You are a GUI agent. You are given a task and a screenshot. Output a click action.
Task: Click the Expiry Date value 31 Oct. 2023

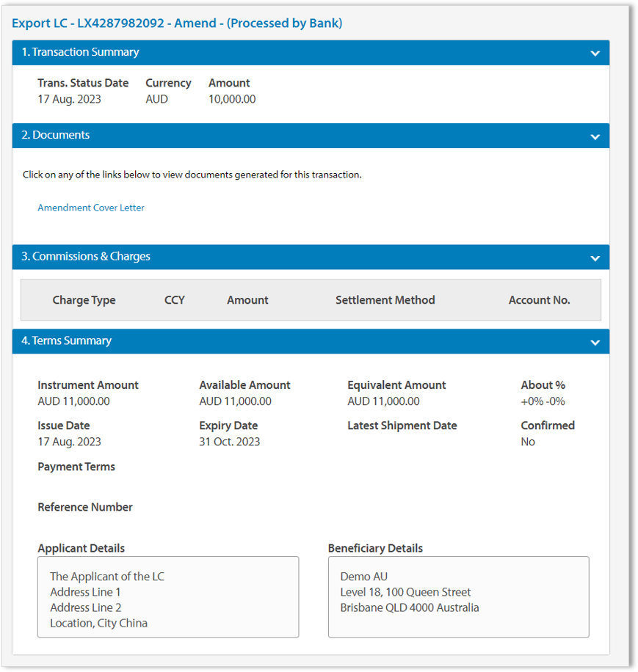[x=229, y=442]
